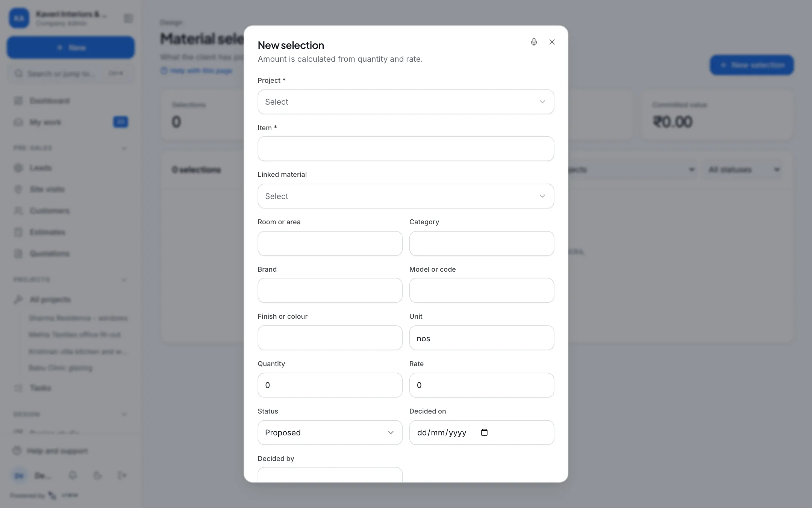Image resolution: width=812 pixels, height=508 pixels.
Task: Click the Rate input field
Action: click(x=482, y=385)
